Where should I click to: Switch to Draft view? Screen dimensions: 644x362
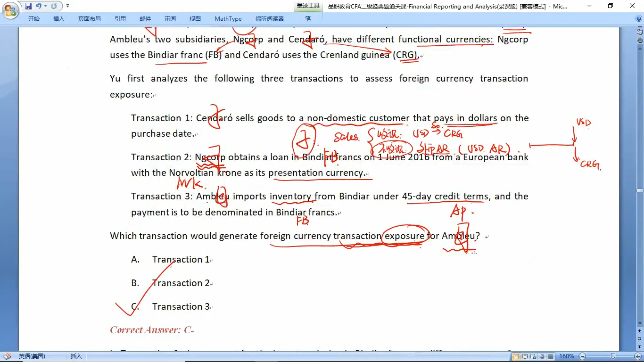550,356
